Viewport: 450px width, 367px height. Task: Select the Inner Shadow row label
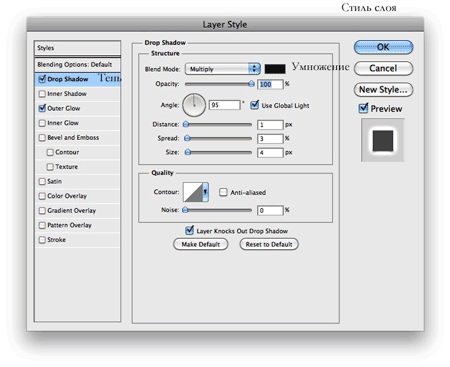point(67,94)
